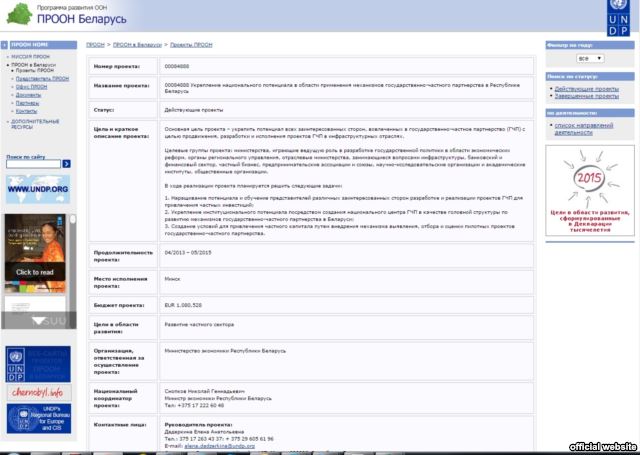Click the chernobyl.info banner
The width and height of the screenshot is (640, 455).
(37, 393)
